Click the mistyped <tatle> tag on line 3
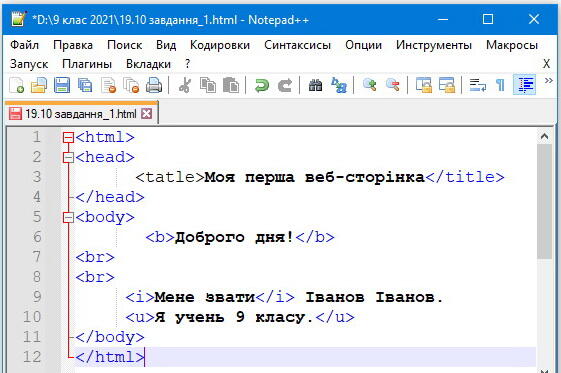The image size is (561, 373). pos(170,177)
